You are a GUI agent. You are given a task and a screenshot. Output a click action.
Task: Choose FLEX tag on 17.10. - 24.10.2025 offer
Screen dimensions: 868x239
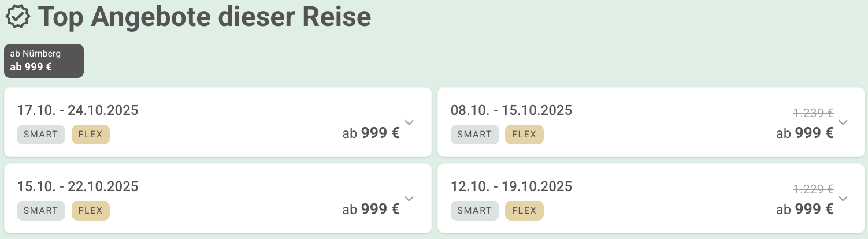pos(91,135)
